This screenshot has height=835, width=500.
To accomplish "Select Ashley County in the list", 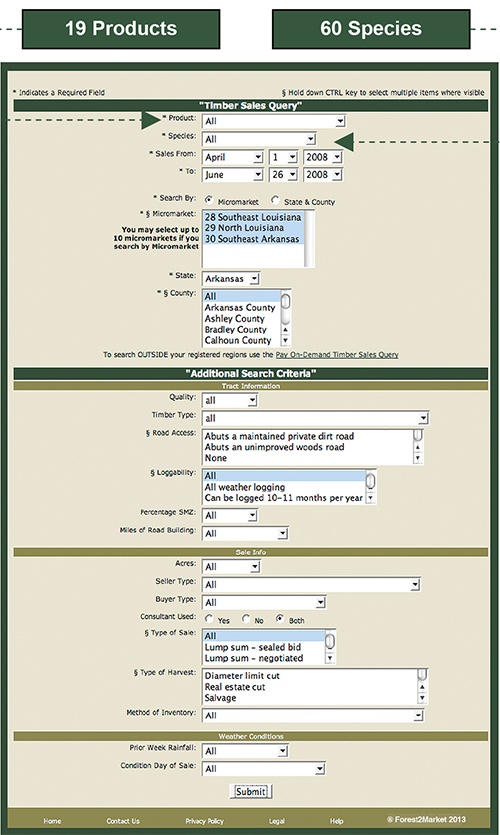I will [x=242, y=318].
